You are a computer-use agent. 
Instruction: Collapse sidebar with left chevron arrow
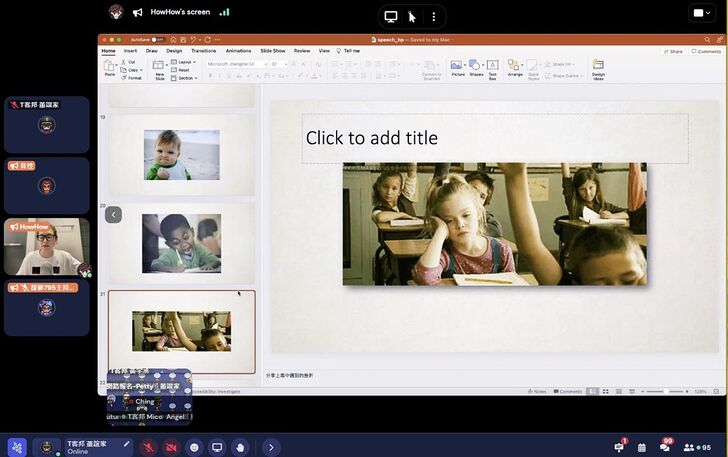tap(113, 214)
